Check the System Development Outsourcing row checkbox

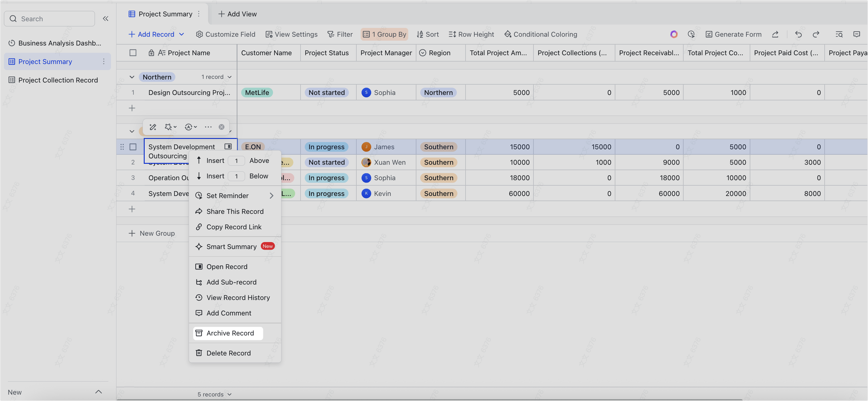point(133,147)
